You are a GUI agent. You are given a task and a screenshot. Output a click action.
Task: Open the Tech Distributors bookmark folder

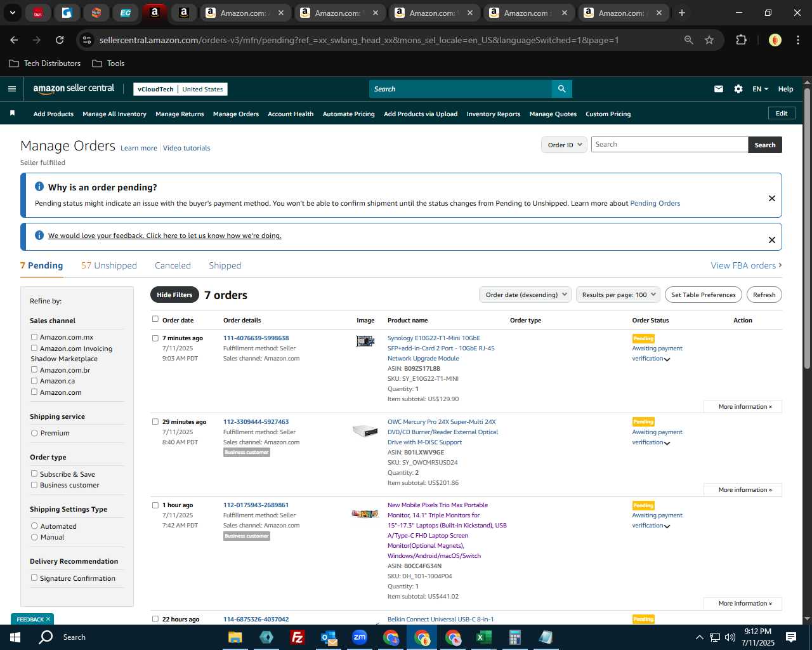point(45,63)
